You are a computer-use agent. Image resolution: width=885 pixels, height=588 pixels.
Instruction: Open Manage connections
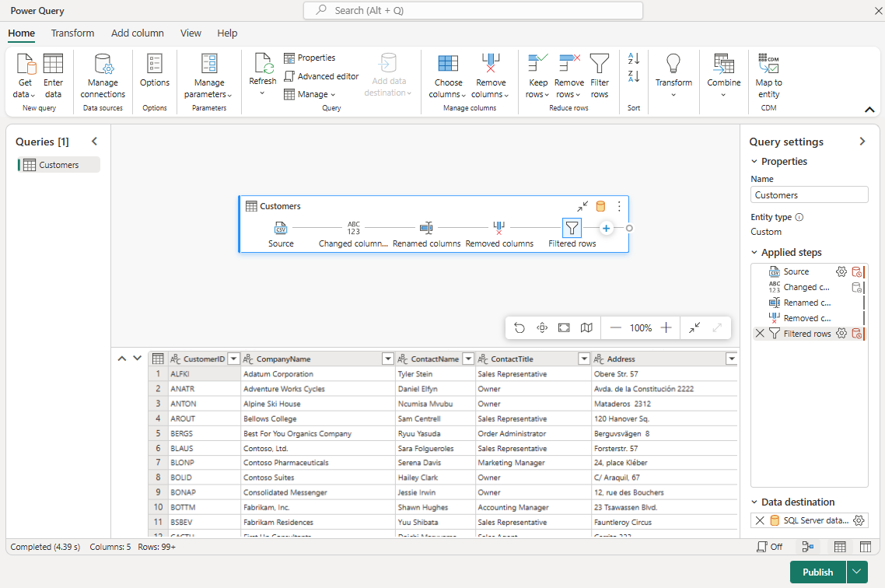[103, 76]
